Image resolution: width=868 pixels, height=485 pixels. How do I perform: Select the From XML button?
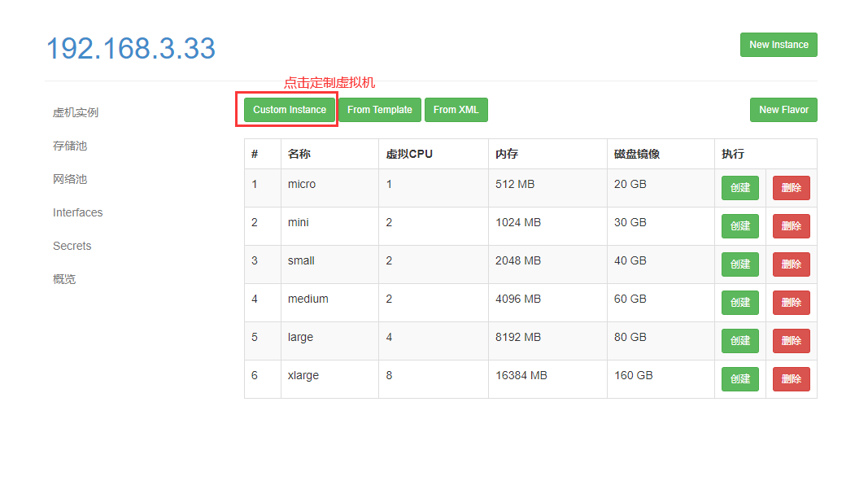tap(456, 110)
